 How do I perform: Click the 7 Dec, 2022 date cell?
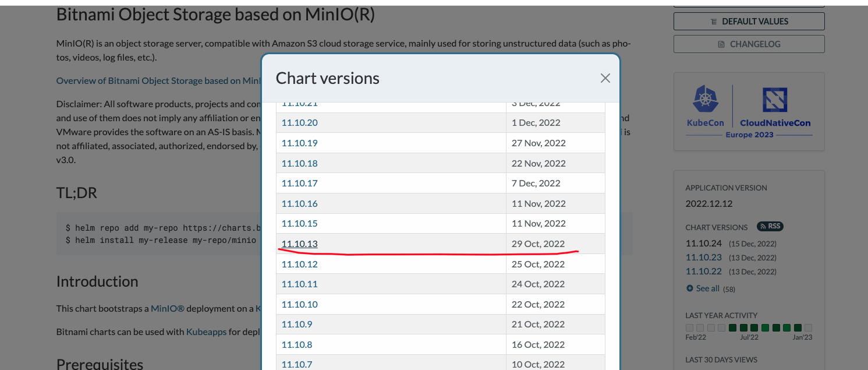[x=555, y=184]
